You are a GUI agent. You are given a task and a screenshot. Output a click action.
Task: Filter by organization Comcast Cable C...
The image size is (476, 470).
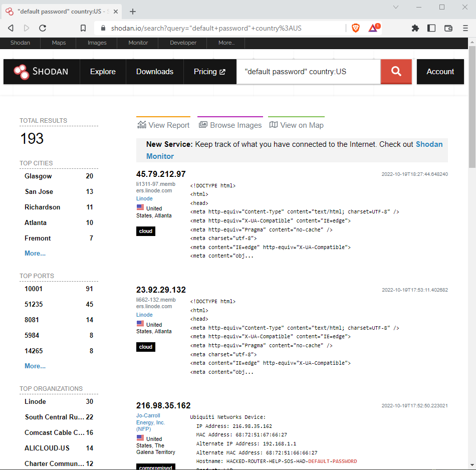pos(55,432)
